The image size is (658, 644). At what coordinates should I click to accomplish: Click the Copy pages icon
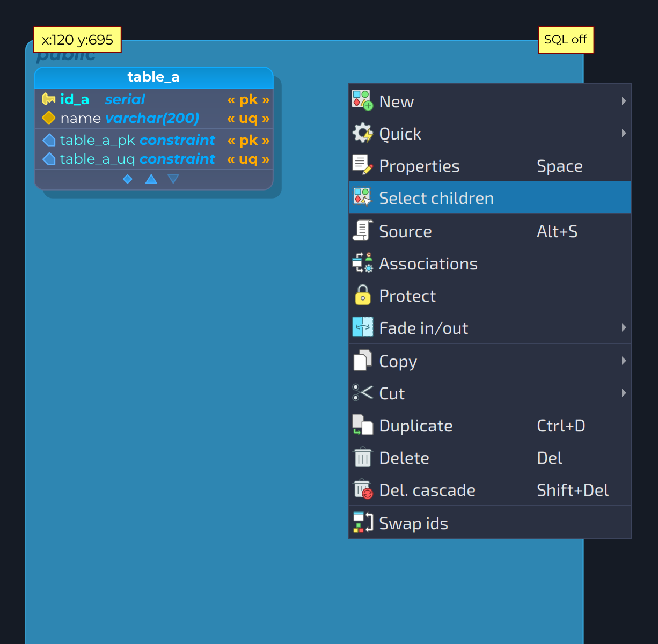click(x=362, y=360)
